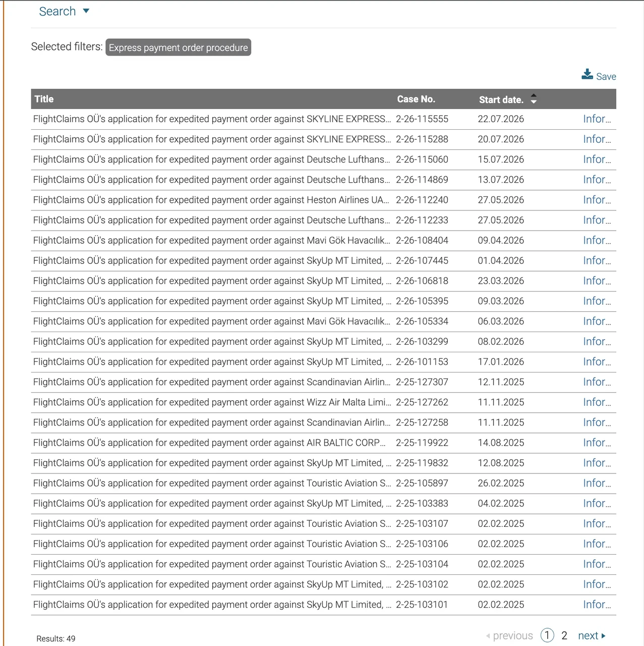The height and width of the screenshot is (646, 644).
Task: Click the Save link text
Action: click(x=606, y=76)
